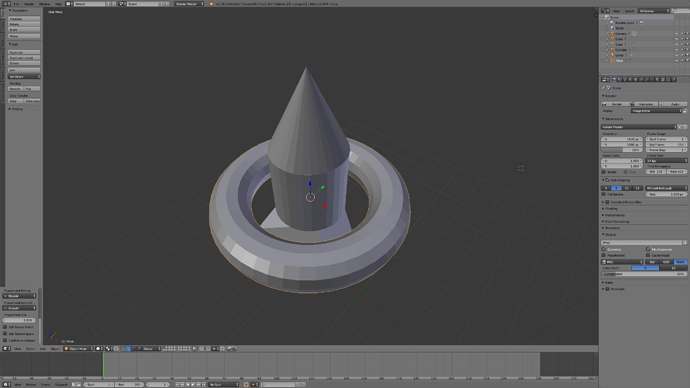
Task: Click the play animation forward button
Action: click(x=193, y=384)
